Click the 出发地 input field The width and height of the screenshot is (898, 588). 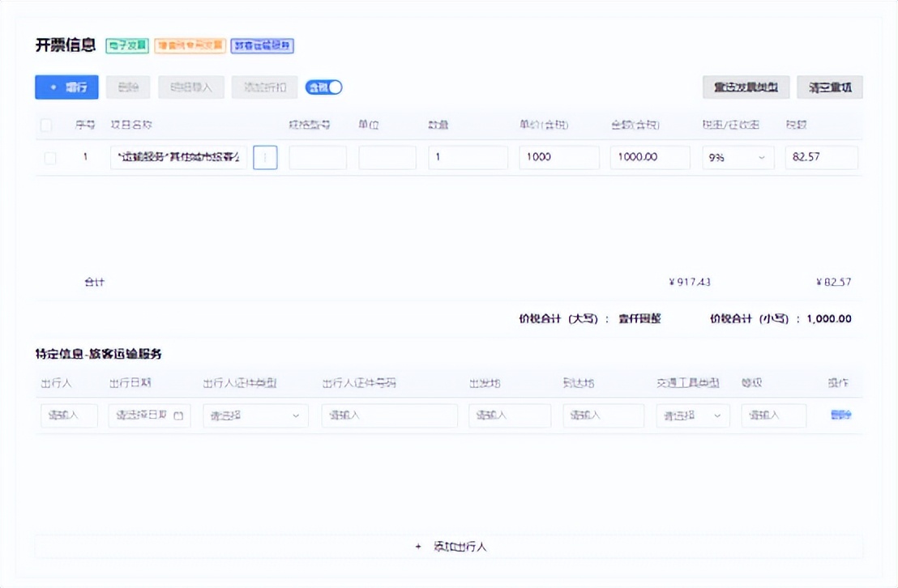[510, 415]
